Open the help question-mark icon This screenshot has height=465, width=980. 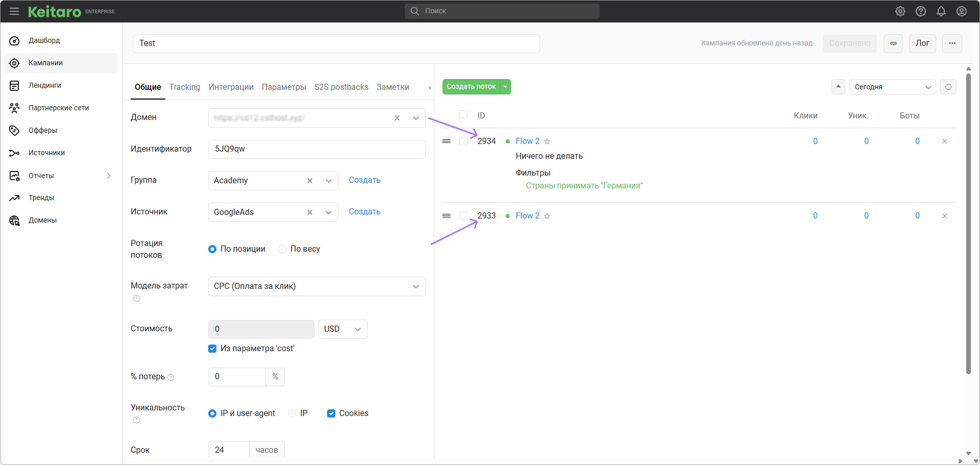(x=921, y=11)
